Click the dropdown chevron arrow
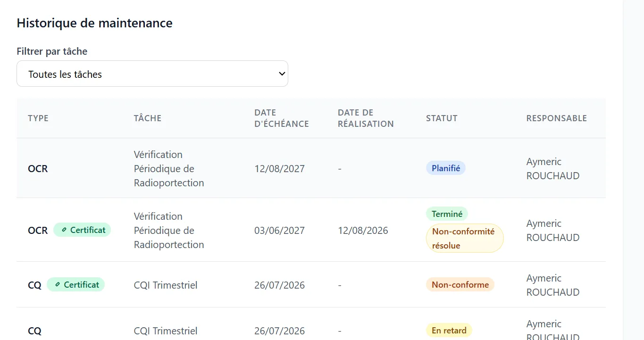This screenshot has height=340, width=644. [x=282, y=74]
